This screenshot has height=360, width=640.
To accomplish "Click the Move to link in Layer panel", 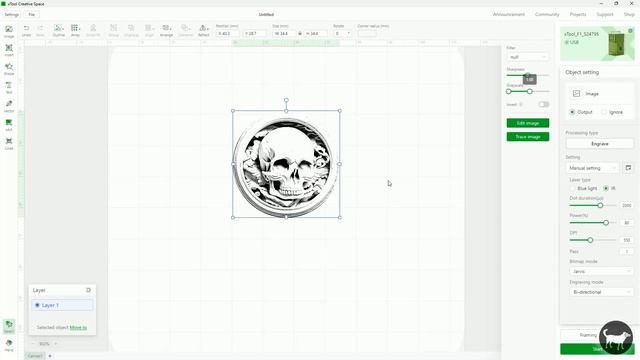I will tap(78, 327).
